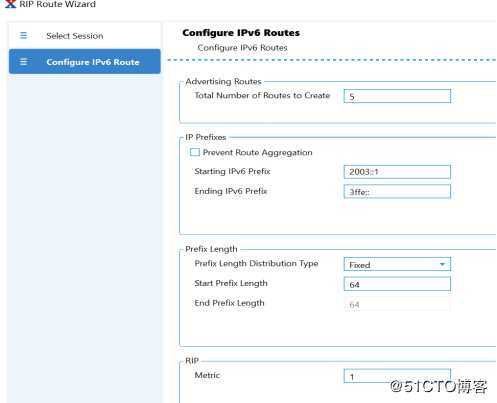Click the Advertising Routes group label

pyautogui.click(x=223, y=81)
